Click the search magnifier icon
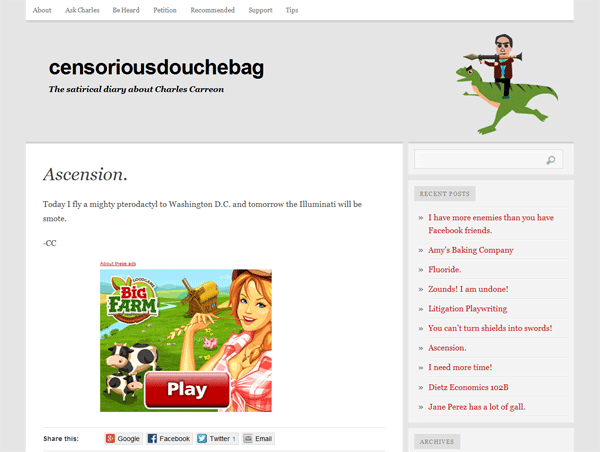600x452 pixels. (551, 160)
